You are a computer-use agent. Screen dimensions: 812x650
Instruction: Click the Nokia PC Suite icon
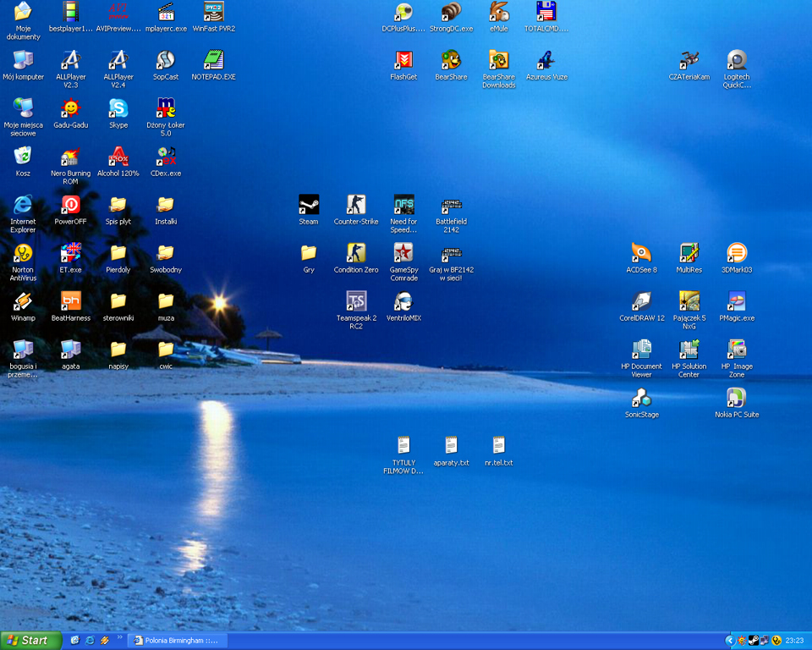(736, 399)
